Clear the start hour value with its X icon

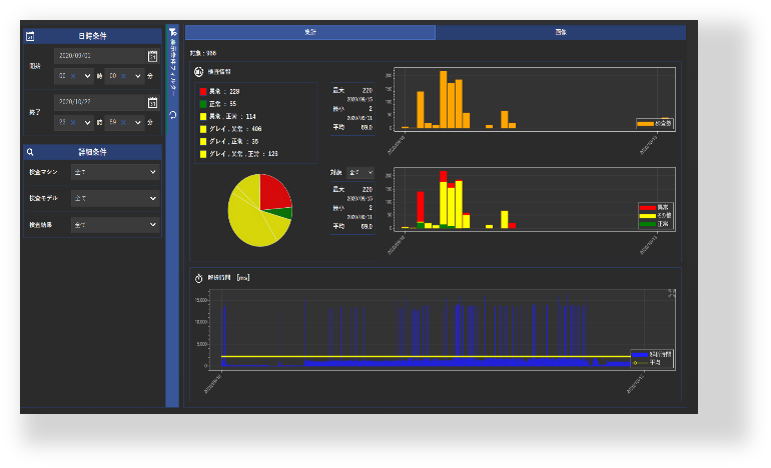[x=73, y=76]
